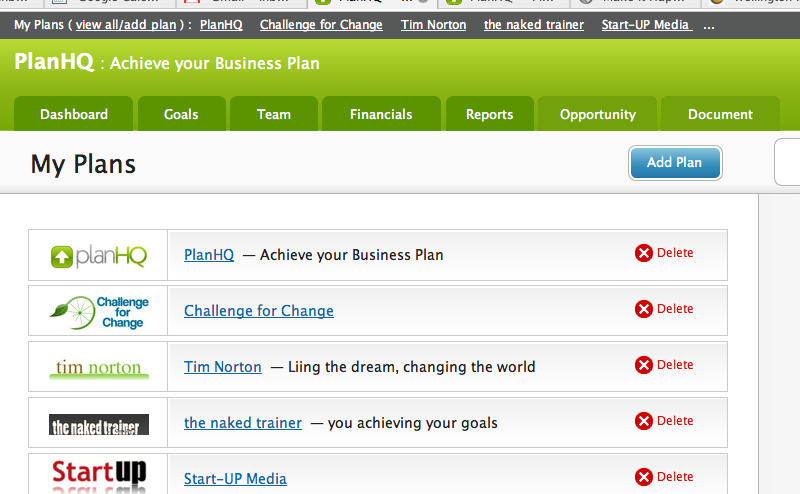Viewport: 800px width, 494px height.
Task: Click the Delete text for the naked trainer
Action: coord(675,421)
